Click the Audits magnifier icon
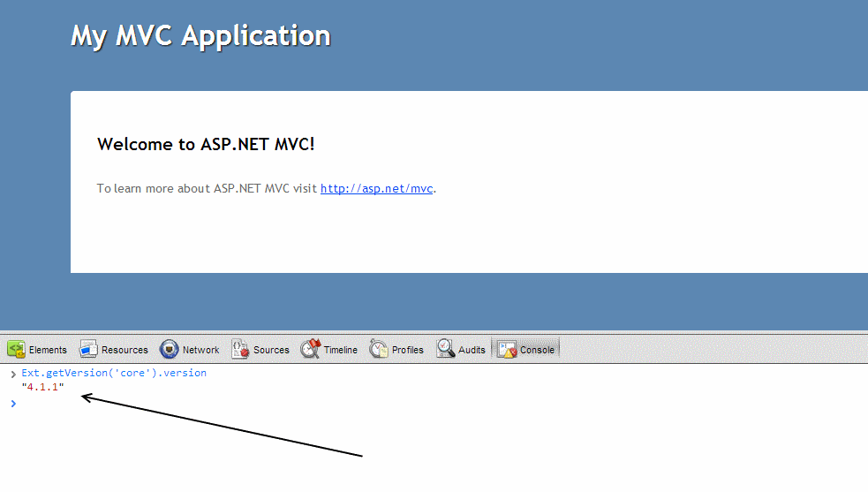This screenshot has width=868, height=492. click(446, 349)
